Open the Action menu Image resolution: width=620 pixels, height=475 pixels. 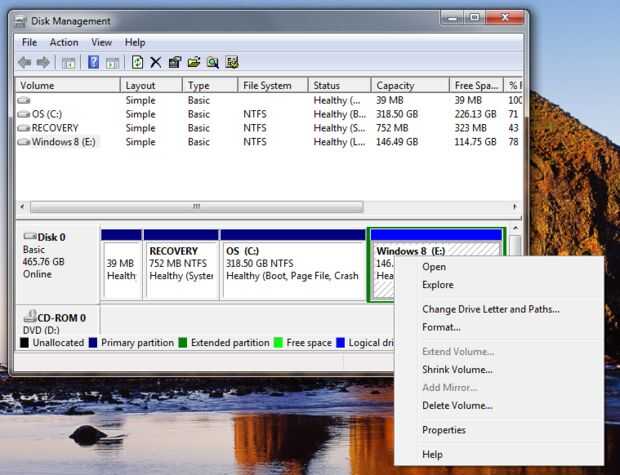[64, 43]
